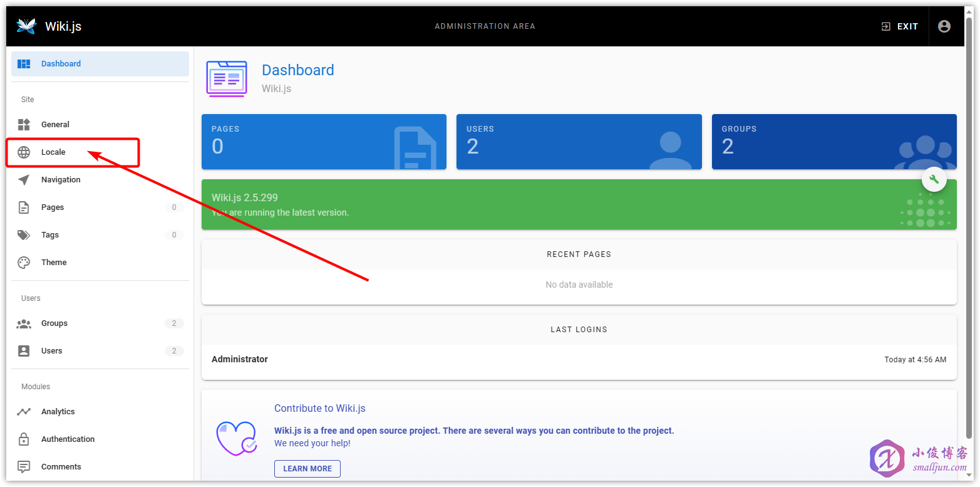
Task: Click the PAGES statistics card
Action: point(324,142)
